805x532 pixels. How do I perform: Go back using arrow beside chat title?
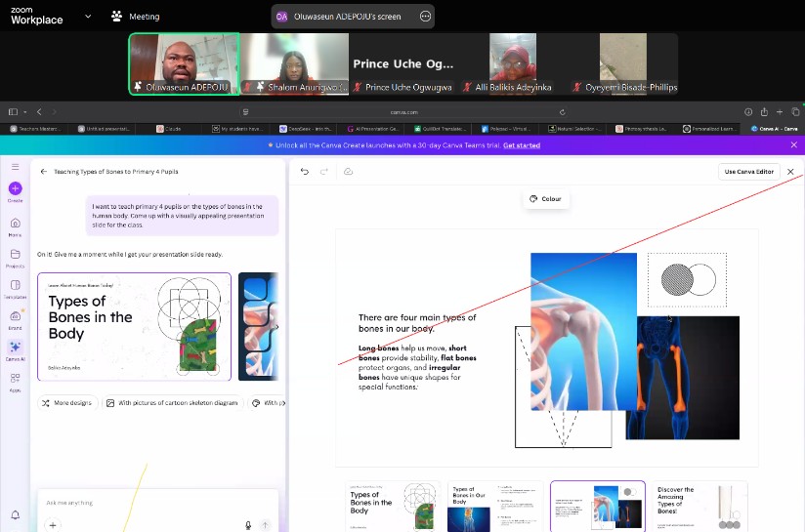(x=43, y=171)
